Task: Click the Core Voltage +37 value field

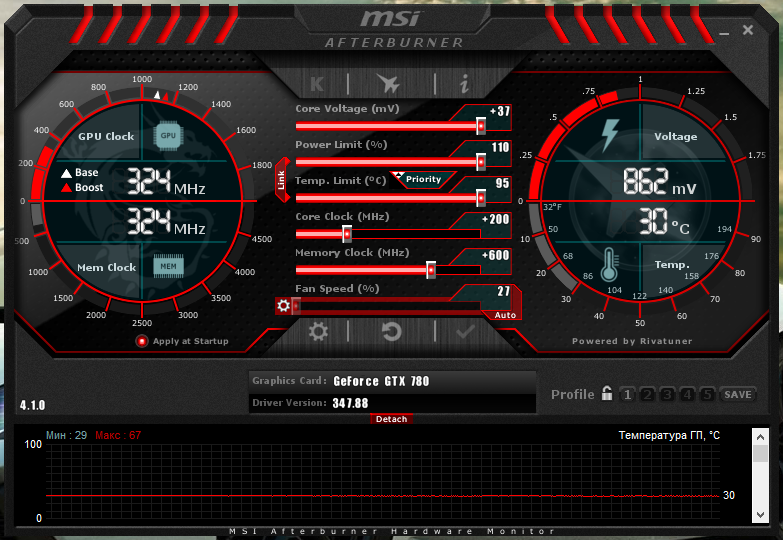Action: click(x=498, y=111)
